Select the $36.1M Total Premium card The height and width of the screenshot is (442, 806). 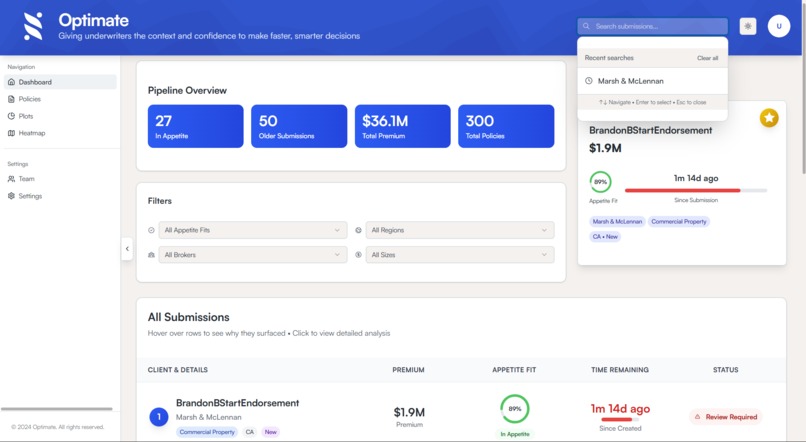pyautogui.click(x=402, y=126)
